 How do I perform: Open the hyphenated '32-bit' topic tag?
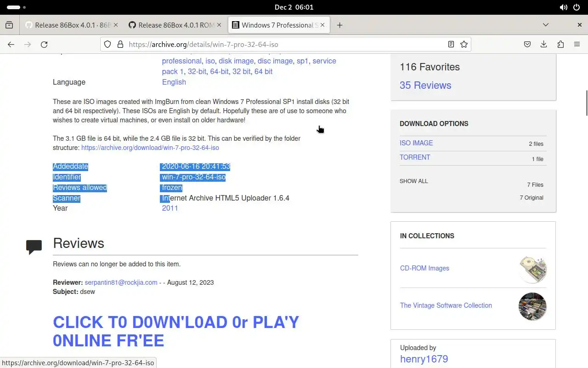197,71
